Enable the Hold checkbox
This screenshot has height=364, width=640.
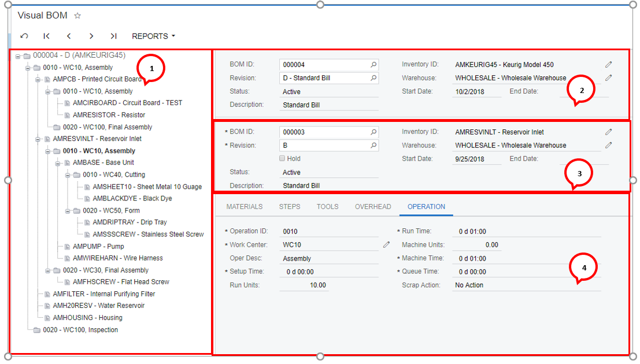[282, 158]
